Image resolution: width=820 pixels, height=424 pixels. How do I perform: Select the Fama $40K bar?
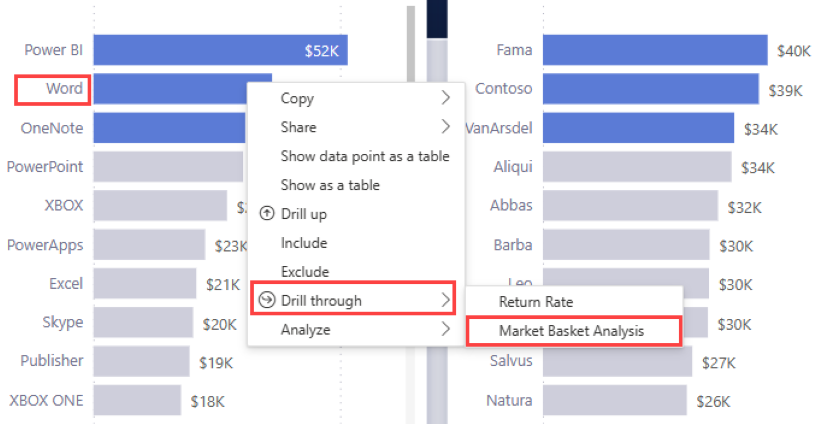(x=655, y=50)
